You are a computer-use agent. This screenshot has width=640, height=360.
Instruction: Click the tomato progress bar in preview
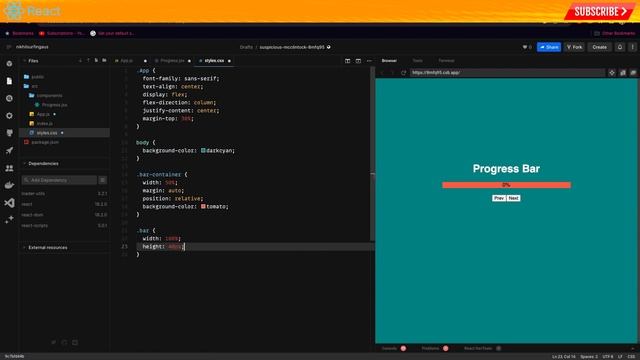coord(506,185)
